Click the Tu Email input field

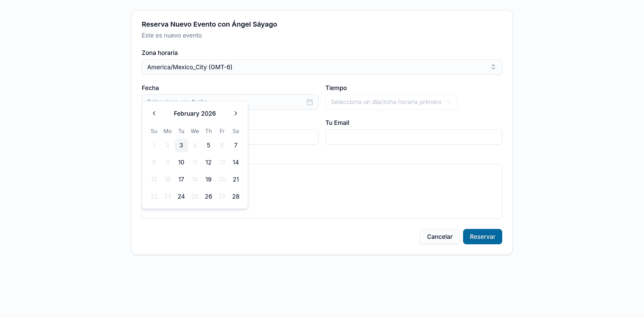tap(413, 137)
